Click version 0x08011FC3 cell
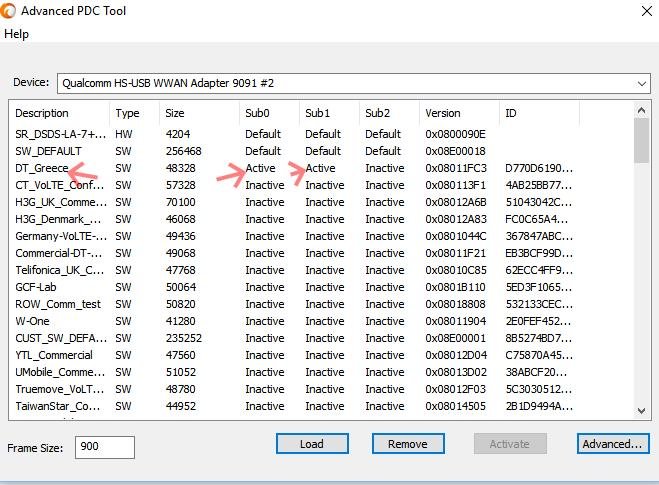Image resolution: width=659 pixels, height=485 pixels. click(x=456, y=168)
